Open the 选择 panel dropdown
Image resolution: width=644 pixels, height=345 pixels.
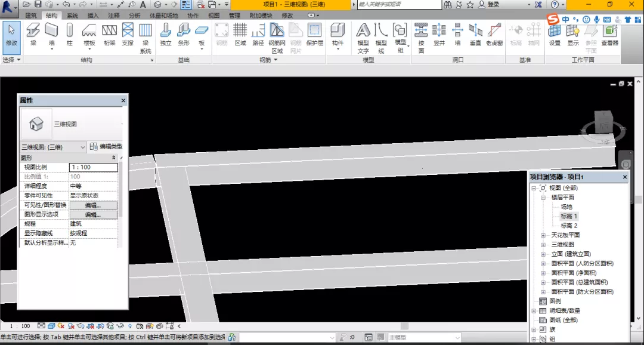[x=11, y=60]
